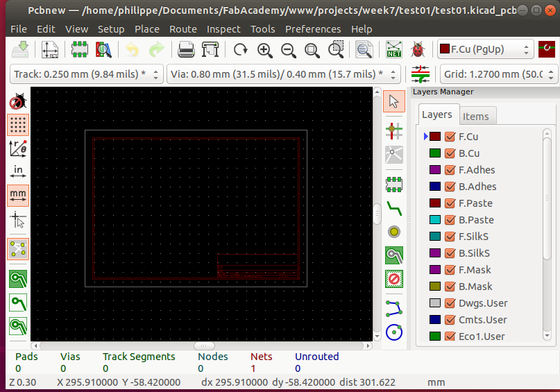
Task: Click the layer list scroll down arrow
Action: click(x=547, y=336)
